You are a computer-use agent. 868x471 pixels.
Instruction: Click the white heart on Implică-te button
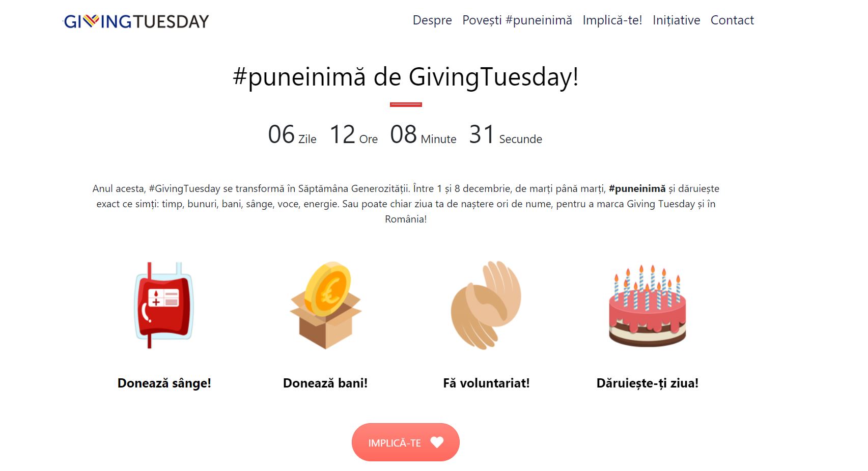pos(437,442)
